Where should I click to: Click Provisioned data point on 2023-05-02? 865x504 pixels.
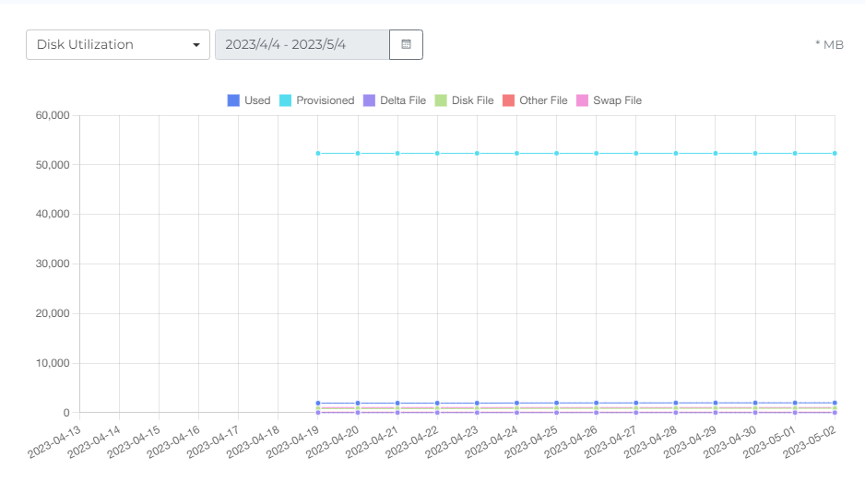[x=835, y=153]
